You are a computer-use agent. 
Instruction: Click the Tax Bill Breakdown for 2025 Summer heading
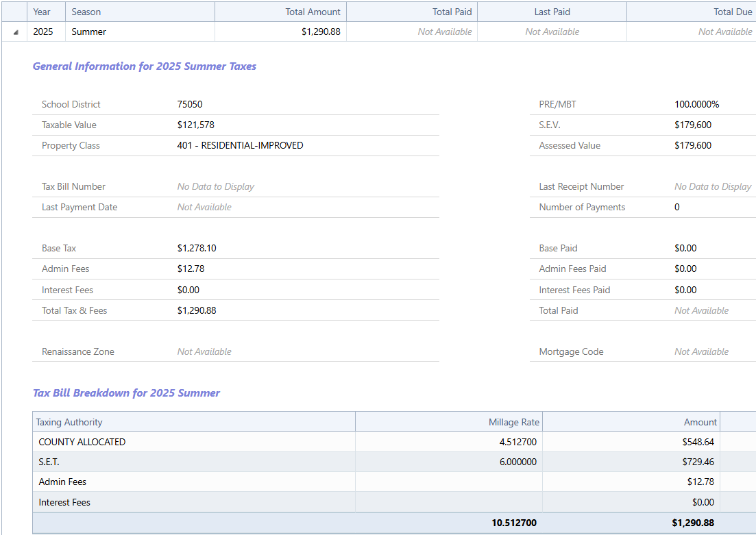point(126,393)
